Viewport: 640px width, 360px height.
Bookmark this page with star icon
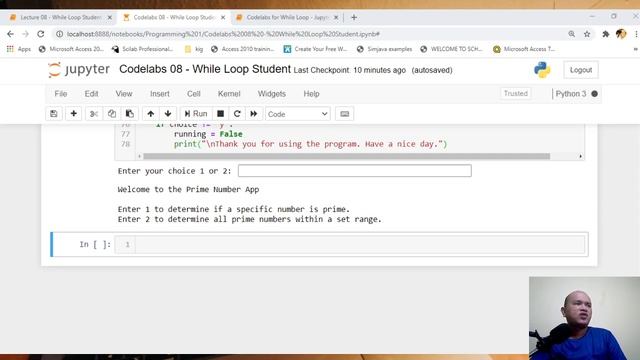click(587, 34)
